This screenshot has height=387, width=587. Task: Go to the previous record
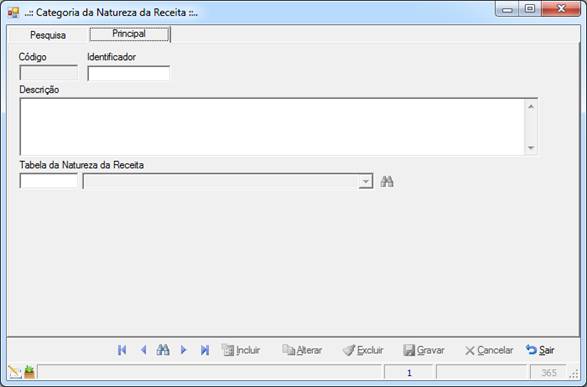click(143, 350)
